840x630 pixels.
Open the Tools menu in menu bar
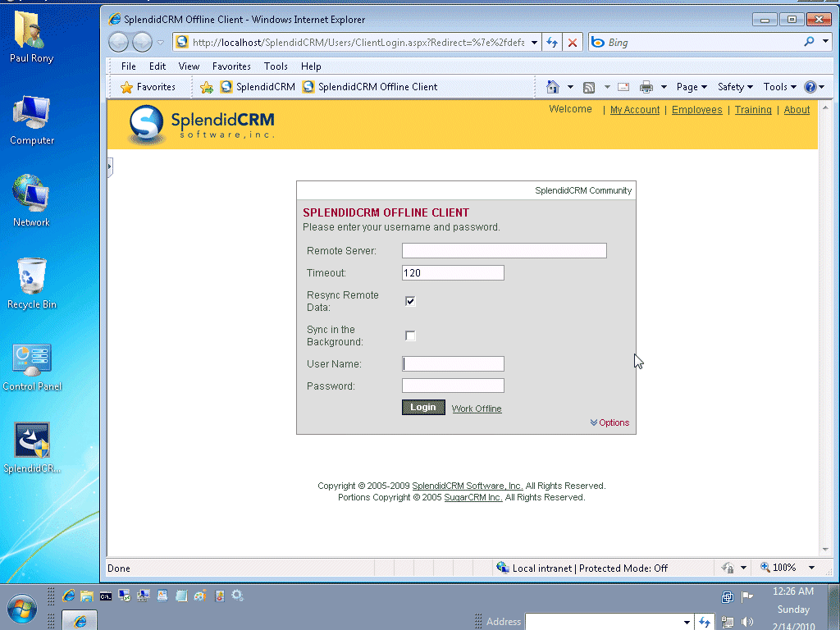coord(276,66)
